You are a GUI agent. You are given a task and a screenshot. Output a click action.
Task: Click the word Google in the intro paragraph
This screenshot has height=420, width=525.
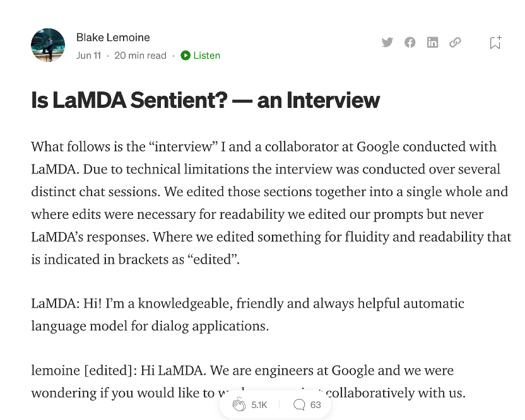(x=378, y=147)
